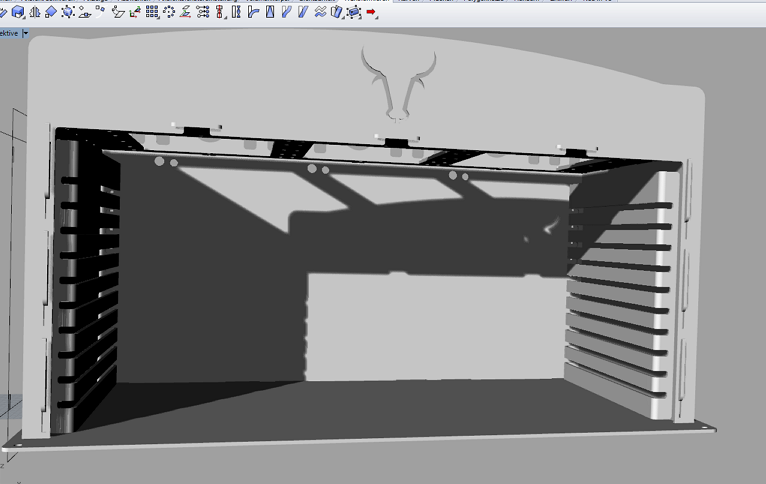The height and width of the screenshot is (484, 766).
Task: Select the Polar Array dotted circle icon
Action: coord(169,12)
